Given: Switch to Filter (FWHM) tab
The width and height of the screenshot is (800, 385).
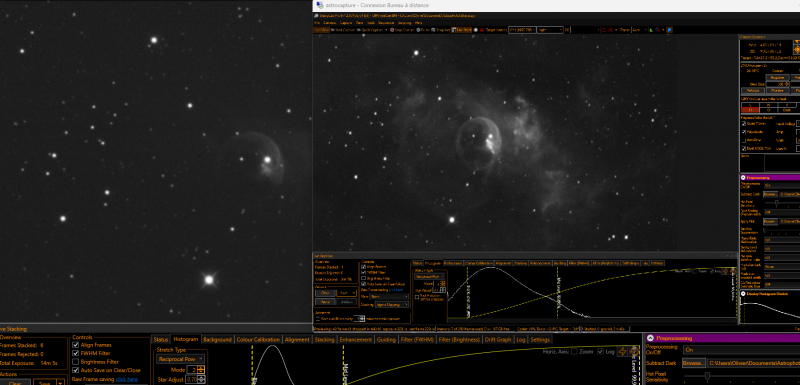Looking at the screenshot, I should click(417, 339).
